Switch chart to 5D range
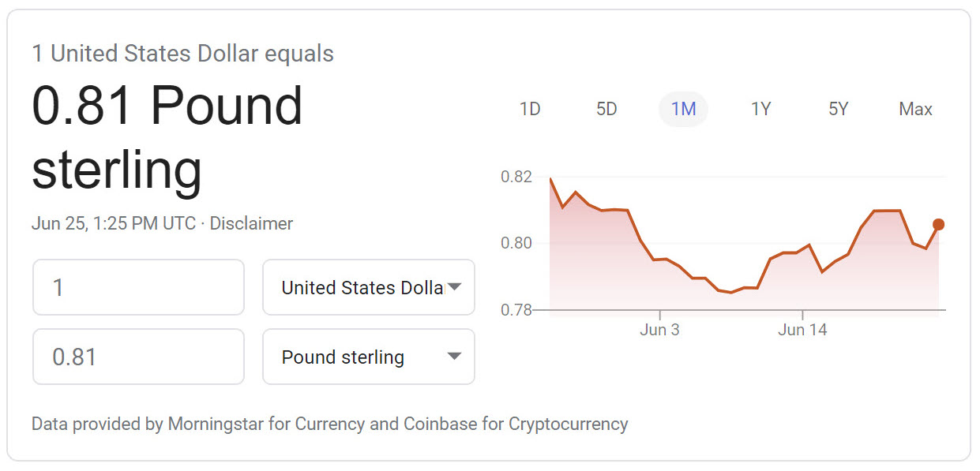The width and height of the screenshot is (980, 471). tap(606, 109)
